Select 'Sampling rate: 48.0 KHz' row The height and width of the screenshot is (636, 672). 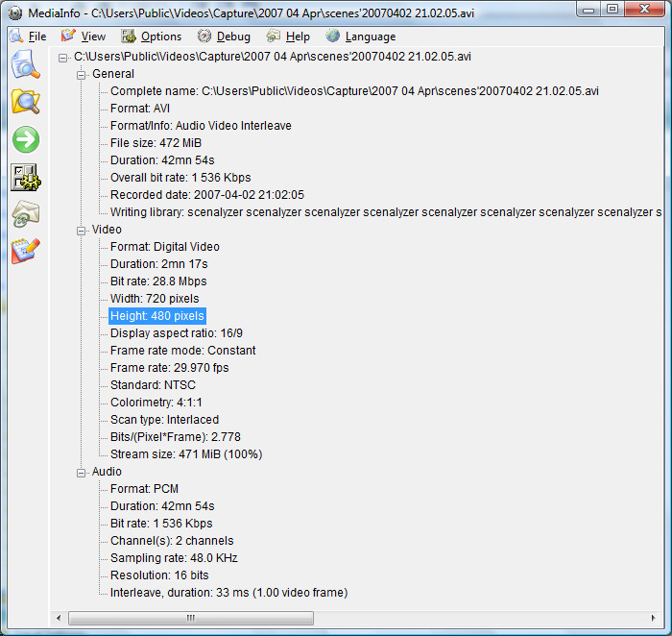(174, 558)
